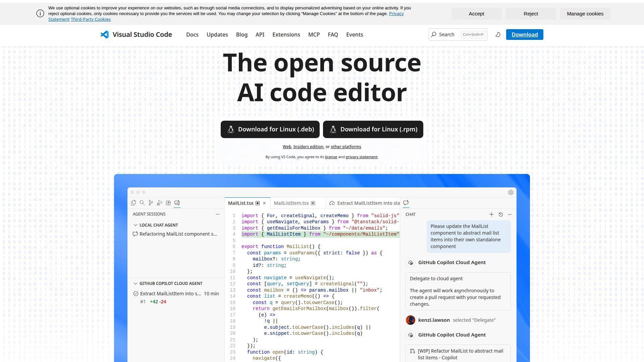This screenshot has width=644, height=362.
Task: Select the Search icon in the activity bar
Action: 142,203
